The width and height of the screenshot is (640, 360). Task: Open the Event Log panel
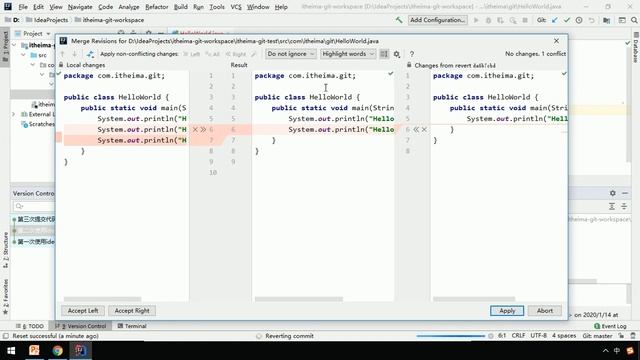[610, 326]
